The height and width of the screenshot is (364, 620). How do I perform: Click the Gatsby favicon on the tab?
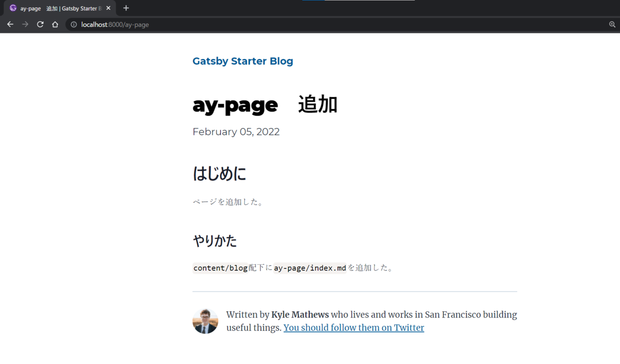tap(13, 8)
